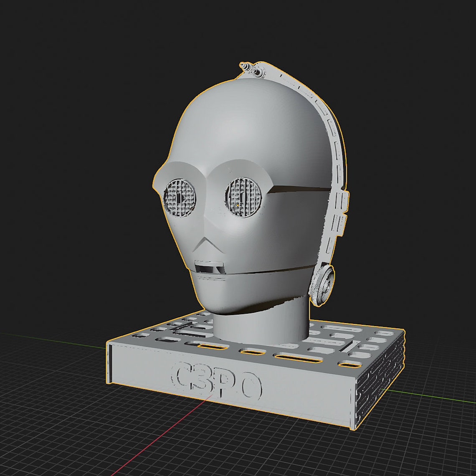Image resolution: width=476 pixels, height=476 pixels.
Task: Select the orange object origin dot
Action: coord(238,205)
